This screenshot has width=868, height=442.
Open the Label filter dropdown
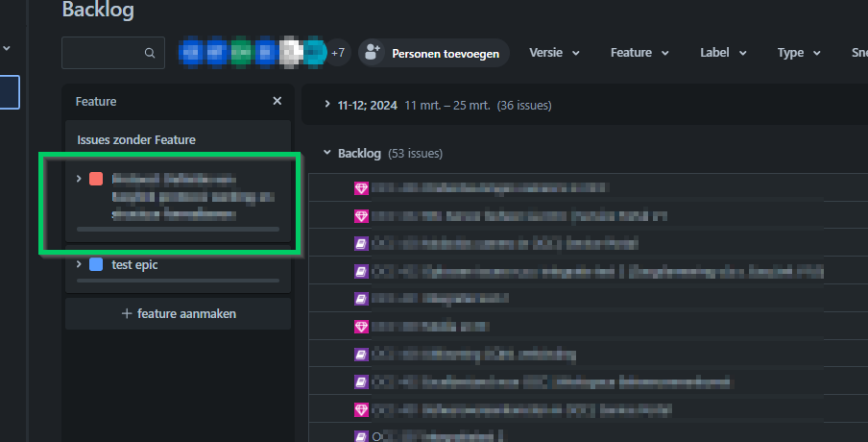click(723, 53)
